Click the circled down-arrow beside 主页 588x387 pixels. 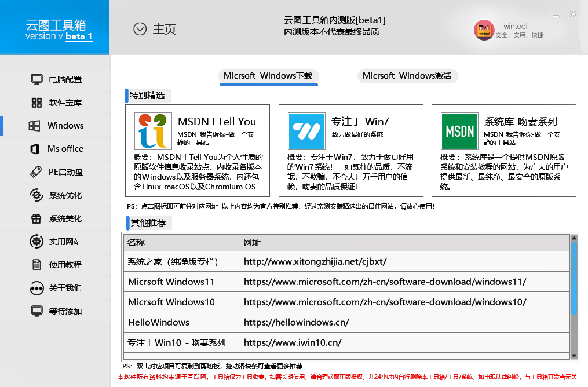point(140,29)
